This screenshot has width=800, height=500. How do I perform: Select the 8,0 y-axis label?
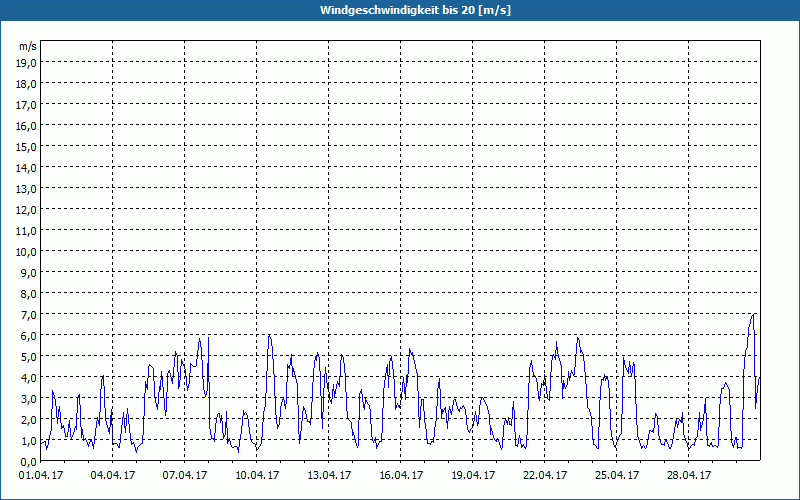(29, 293)
